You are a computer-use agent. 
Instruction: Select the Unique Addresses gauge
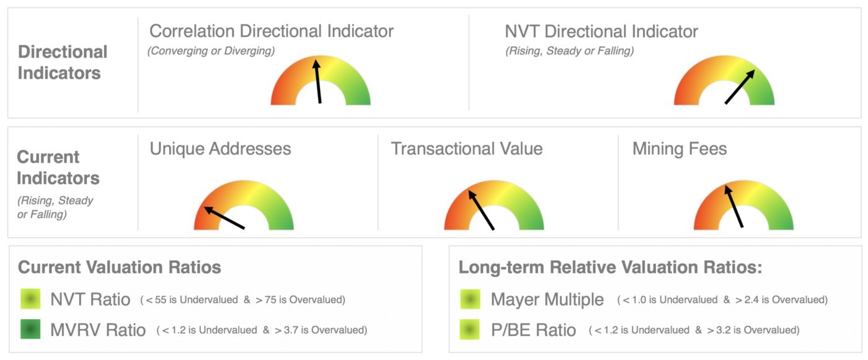pyautogui.click(x=244, y=205)
